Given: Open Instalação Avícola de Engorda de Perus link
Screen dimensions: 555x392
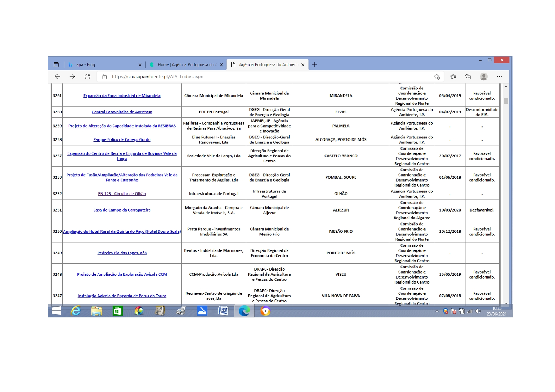Looking at the screenshot, I should pyautogui.click(x=122, y=296).
